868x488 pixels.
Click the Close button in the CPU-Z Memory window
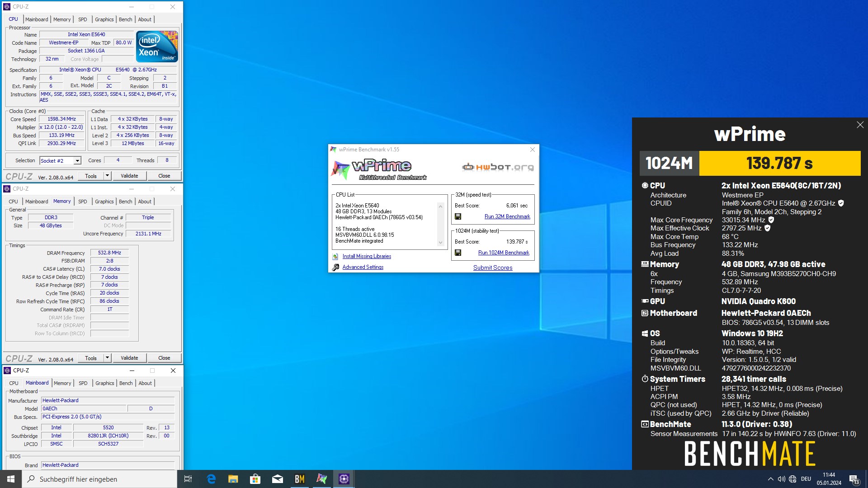coord(164,358)
